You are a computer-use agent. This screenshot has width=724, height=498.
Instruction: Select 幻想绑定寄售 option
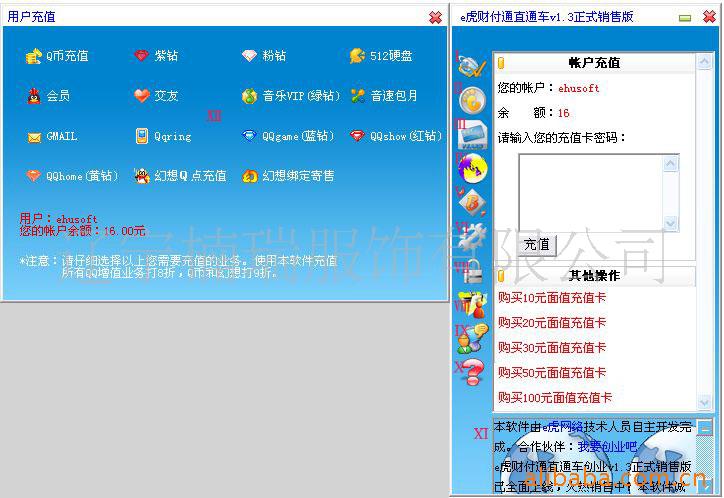click(x=288, y=176)
